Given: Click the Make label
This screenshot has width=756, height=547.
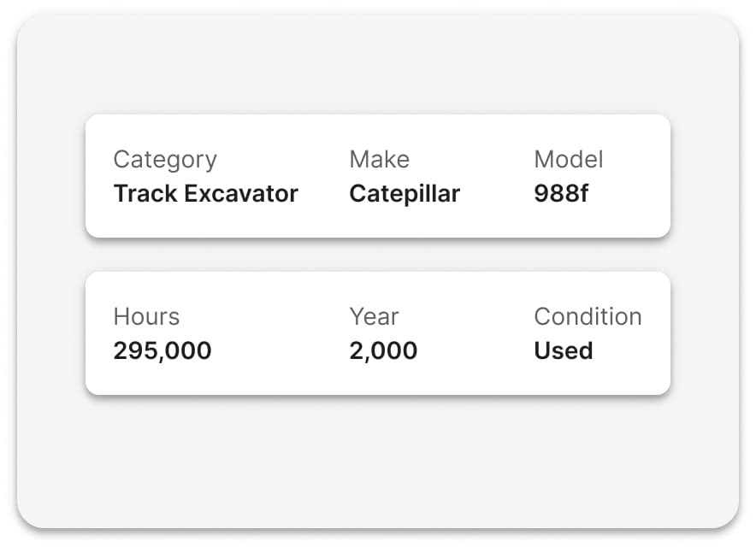Looking at the screenshot, I should 380,160.
